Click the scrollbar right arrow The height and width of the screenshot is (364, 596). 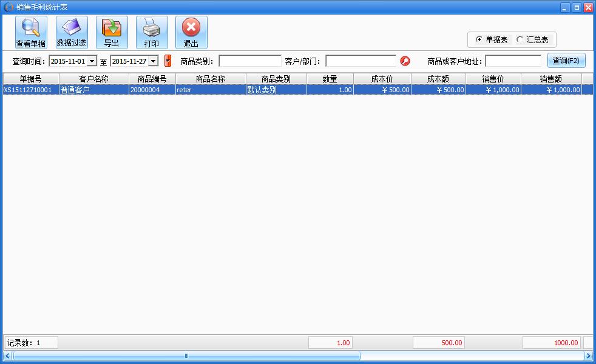[x=588, y=356]
